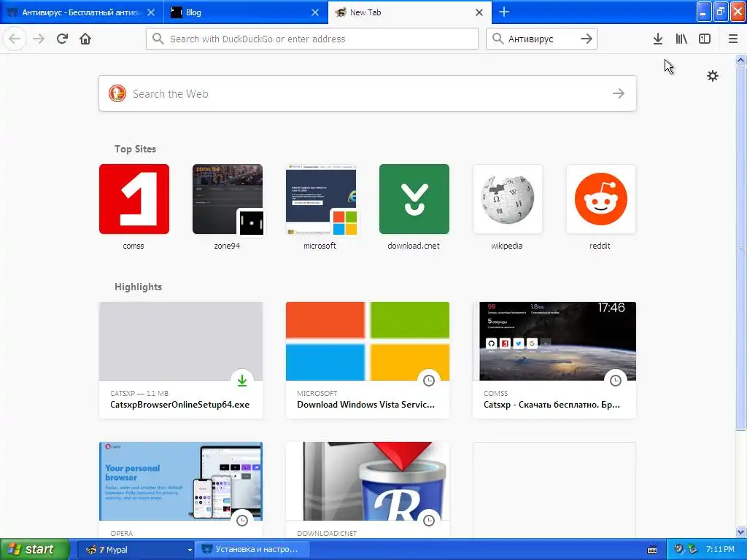Click the DuckDuckGo logo icon

point(117,93)
